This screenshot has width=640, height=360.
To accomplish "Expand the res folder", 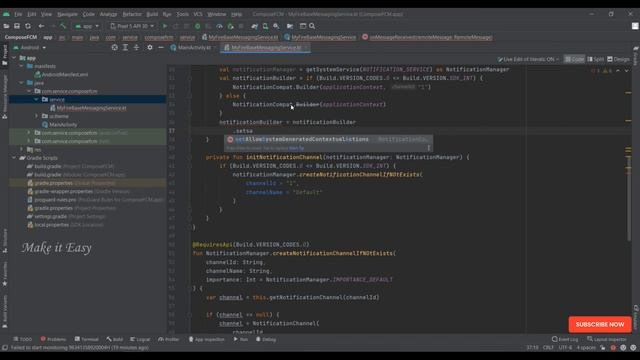I will click(22, 149).
